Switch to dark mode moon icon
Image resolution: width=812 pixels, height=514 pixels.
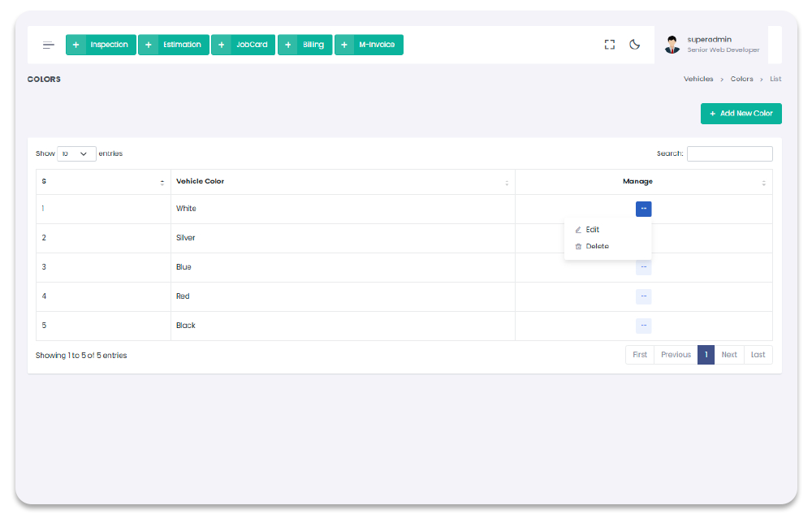[x=635, y=45]
